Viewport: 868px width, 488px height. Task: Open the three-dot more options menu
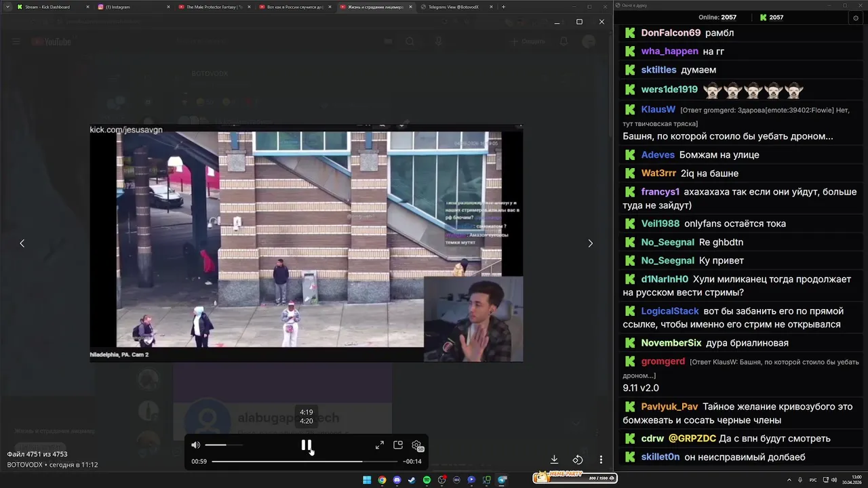[601, 460]
